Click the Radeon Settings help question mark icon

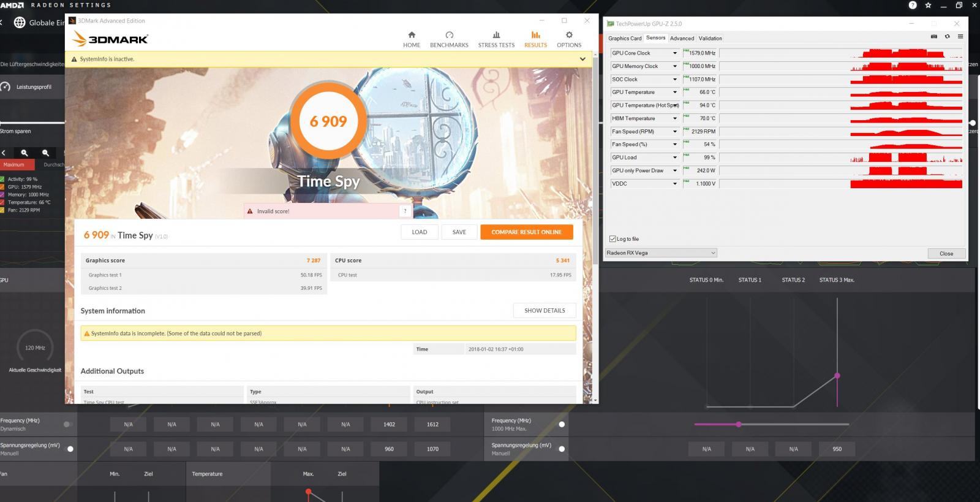click(x=913, y=5)
